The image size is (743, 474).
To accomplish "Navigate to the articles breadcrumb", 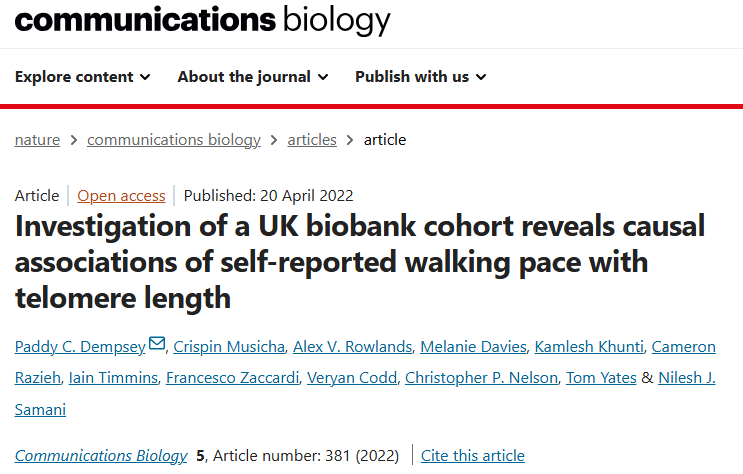I will [x=312, y=140].
